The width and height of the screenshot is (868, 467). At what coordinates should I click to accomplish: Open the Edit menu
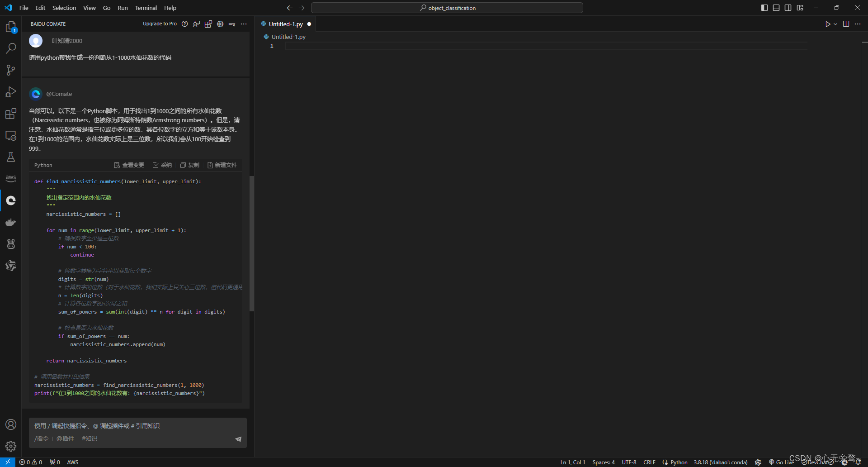(x=40, y=8)
